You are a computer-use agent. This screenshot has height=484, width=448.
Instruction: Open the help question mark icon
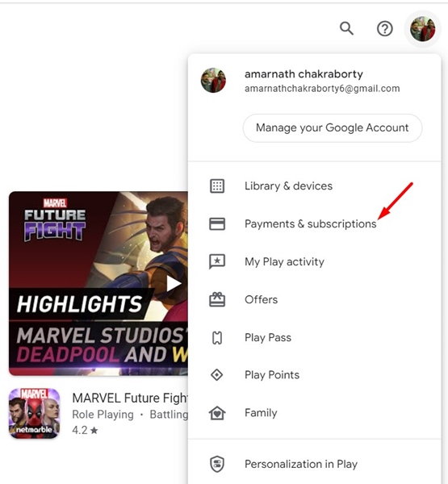[x=385, y=29]
